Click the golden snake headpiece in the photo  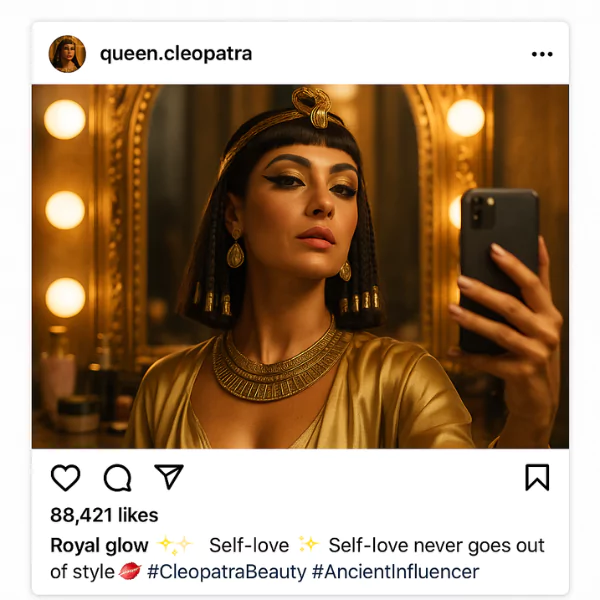(310, 108)
